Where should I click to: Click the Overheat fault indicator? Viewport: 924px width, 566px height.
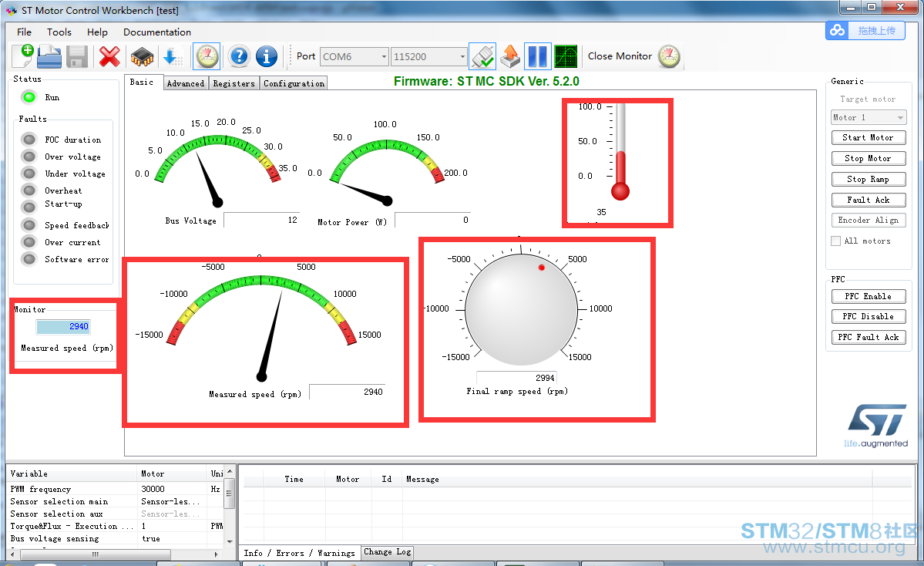click(x=29, y=190)
